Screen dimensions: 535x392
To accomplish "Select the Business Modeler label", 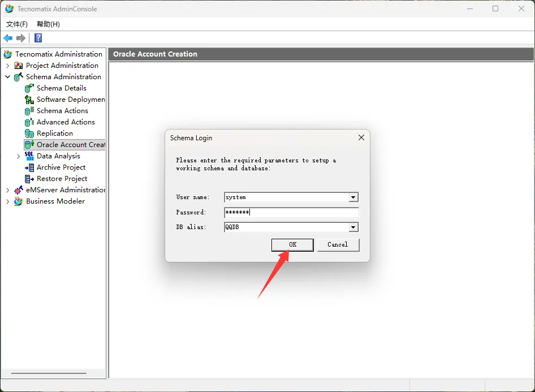I will (x=55, y=201).
